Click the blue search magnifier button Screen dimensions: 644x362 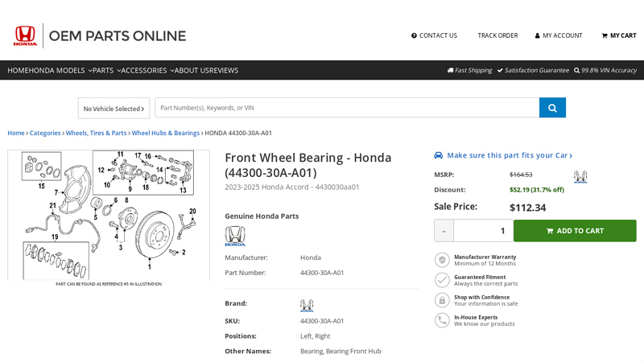(552, 108)
